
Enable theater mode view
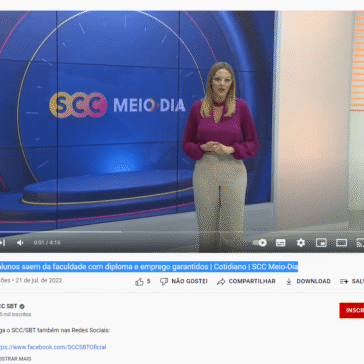pyautogui.click(x=341, y=243)
